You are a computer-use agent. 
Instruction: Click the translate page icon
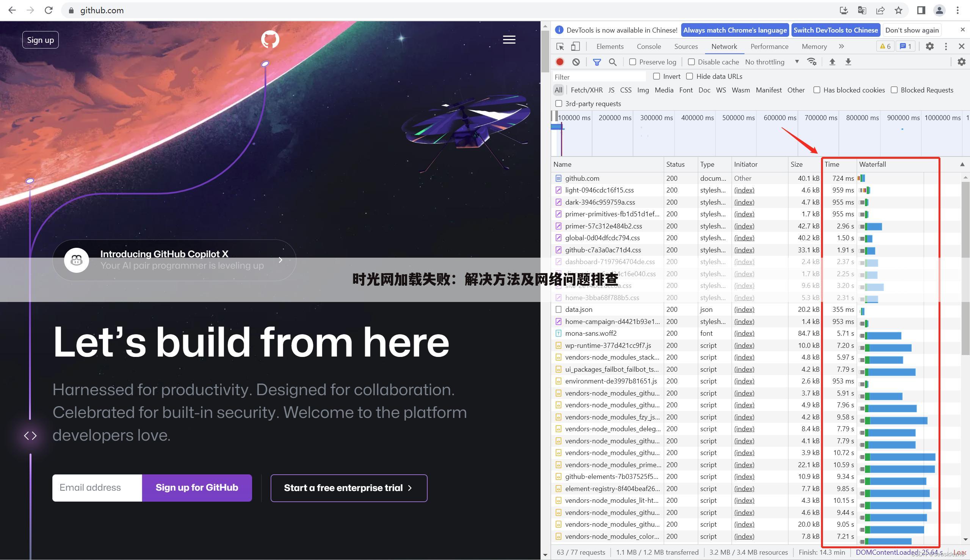click(x=862, y=10)
